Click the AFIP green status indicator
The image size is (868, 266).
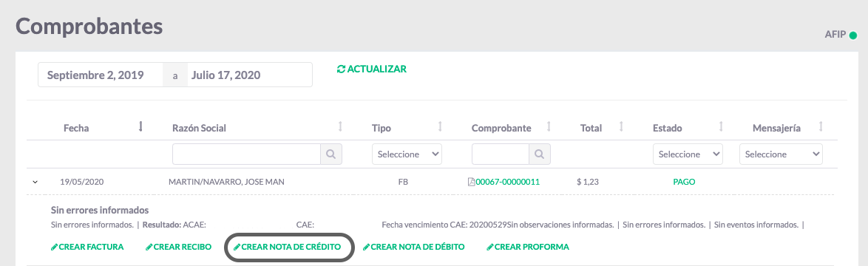click(853, 35)
